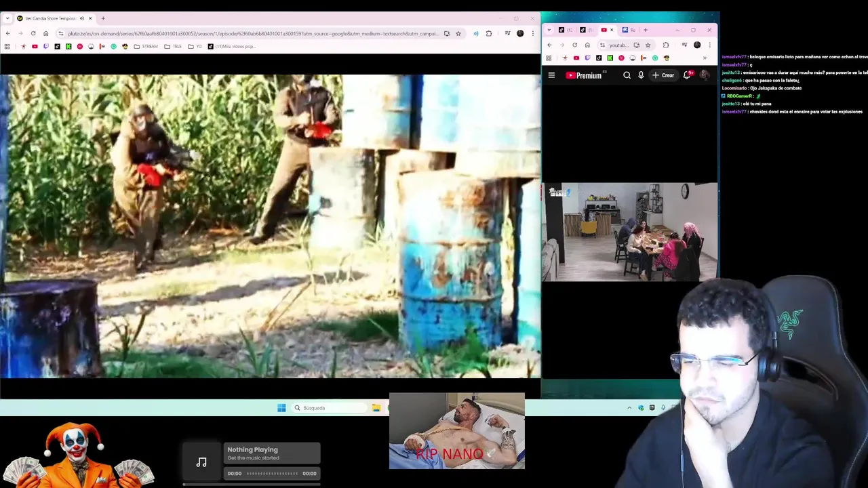
Task: Show hidden system tray icons
Action: pyautogui.click(x=629, y=407)
